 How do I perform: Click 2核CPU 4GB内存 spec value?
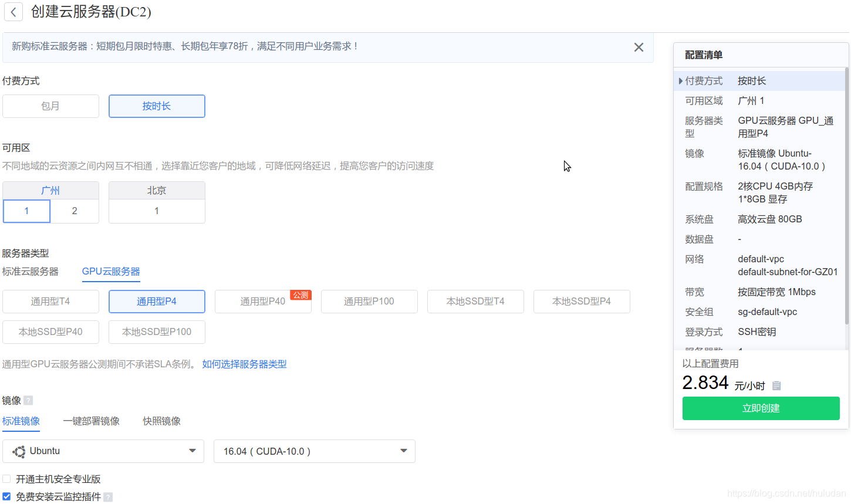[x=775, y=186]
